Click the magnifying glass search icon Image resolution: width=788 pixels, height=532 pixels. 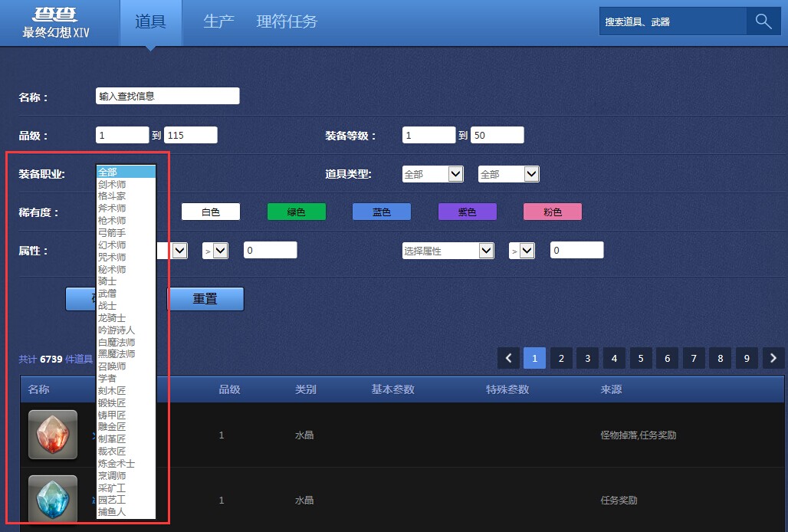click(763, 21)
